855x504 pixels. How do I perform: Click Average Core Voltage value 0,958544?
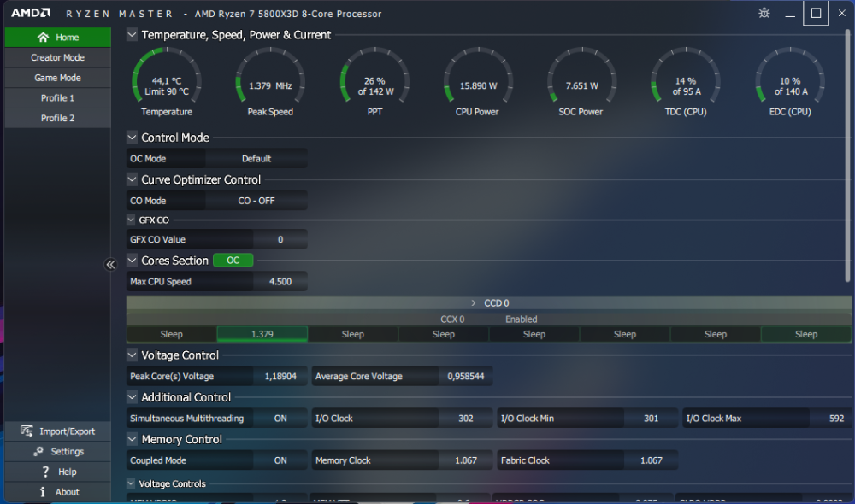pyautogui.click(x=466, y=376)
